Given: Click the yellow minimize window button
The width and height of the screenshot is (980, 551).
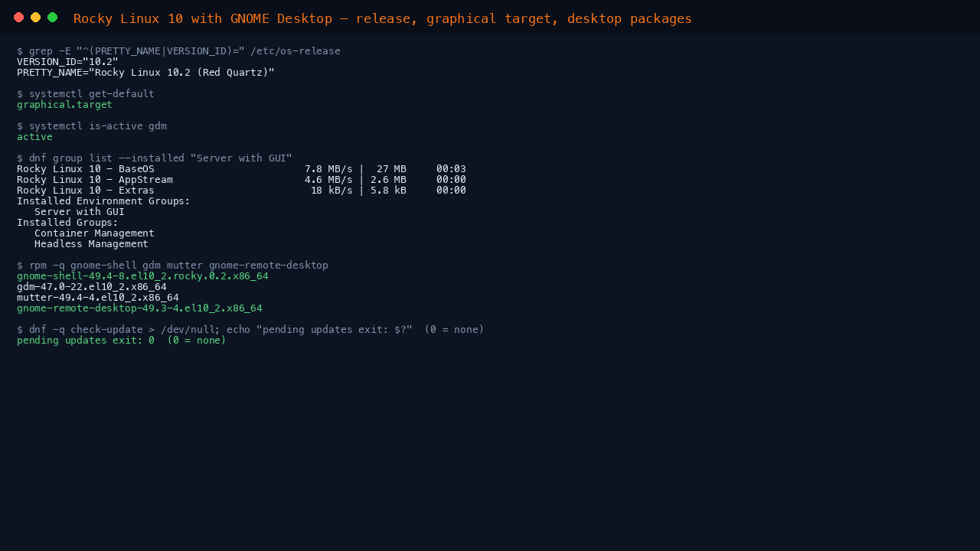Looking at the screenshot, I should [36, 18].
